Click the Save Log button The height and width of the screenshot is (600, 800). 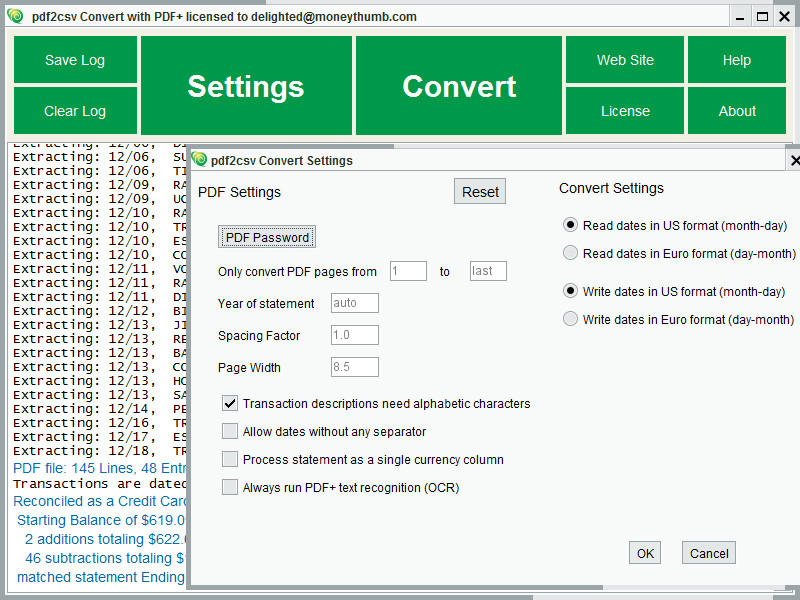coord(75,60)
